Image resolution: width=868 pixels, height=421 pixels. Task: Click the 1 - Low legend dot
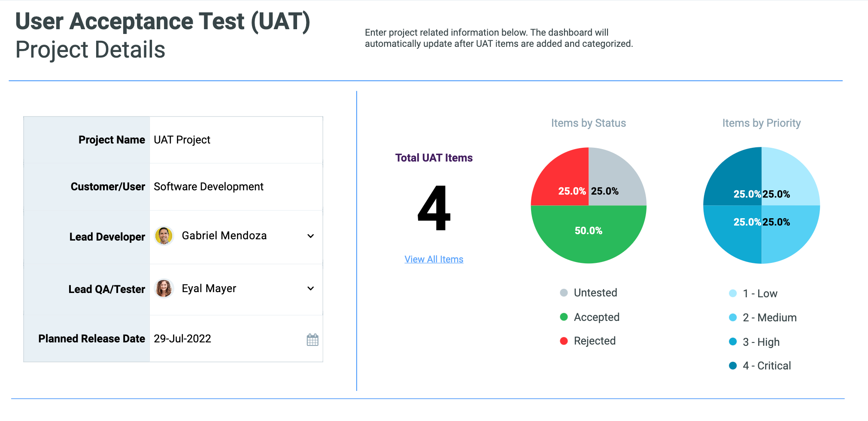(x=733, y=293)
